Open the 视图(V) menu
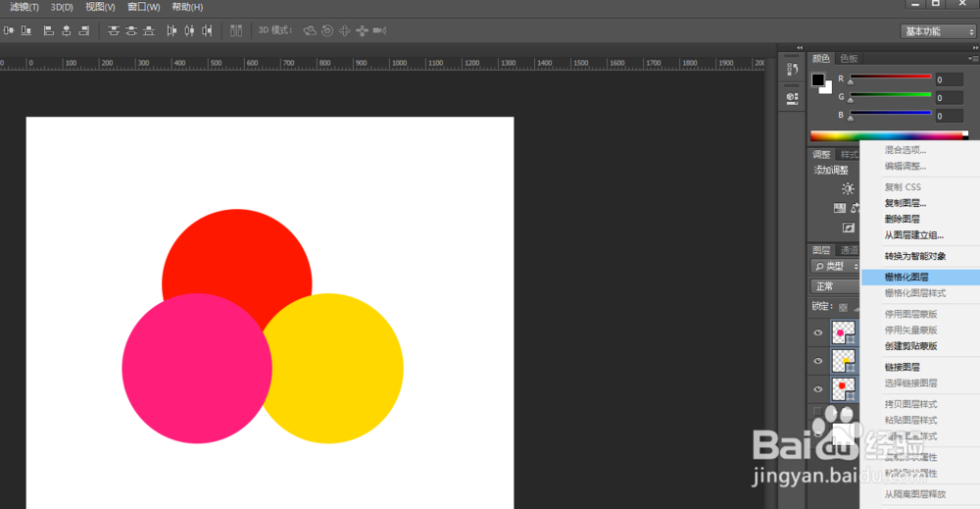The width and height of the screenshot is (980, 509). point(100,7)
